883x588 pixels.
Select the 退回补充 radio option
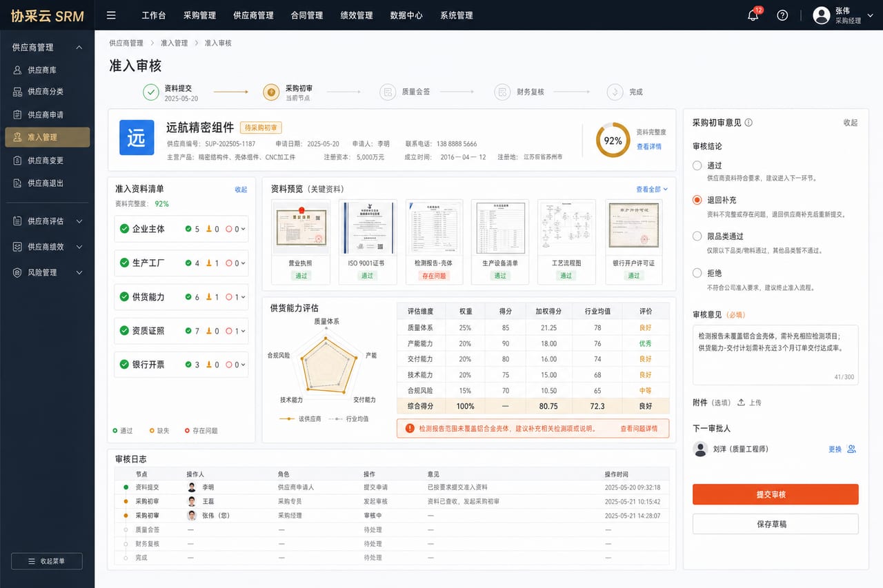pos(697,200)
